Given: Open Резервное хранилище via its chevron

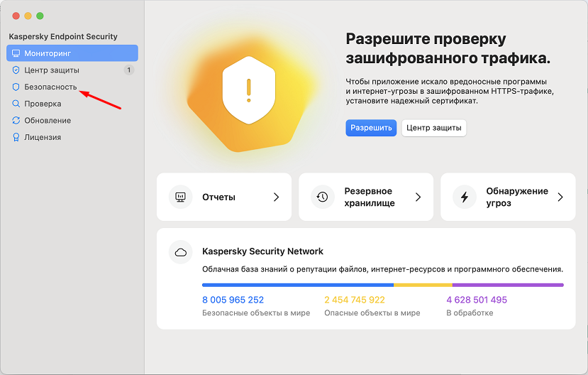Looking at the screenshot, I should click(418, 197).
